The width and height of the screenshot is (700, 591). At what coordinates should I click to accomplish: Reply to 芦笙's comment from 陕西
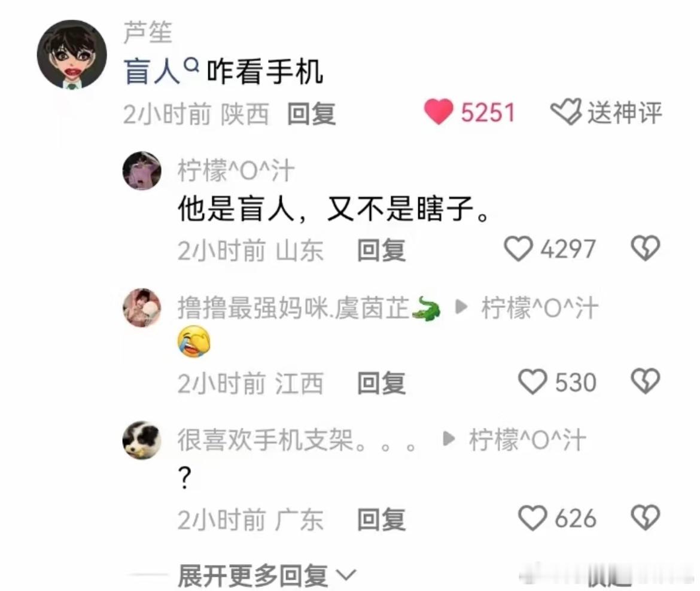click(x=311, y=114)
